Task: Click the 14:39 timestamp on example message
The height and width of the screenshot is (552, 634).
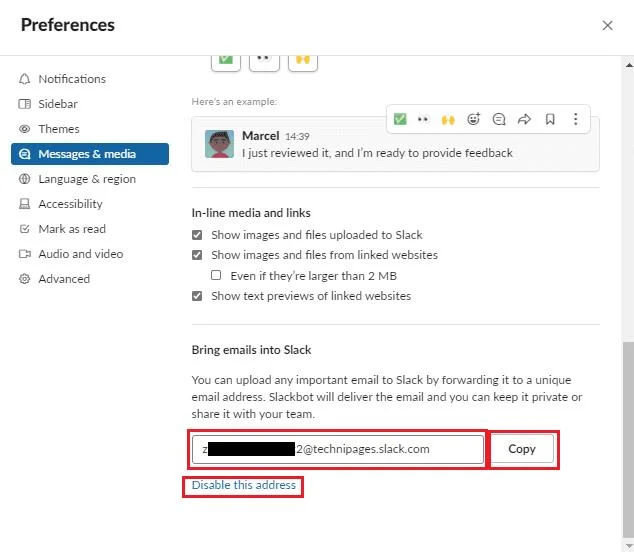Action: 297,137
